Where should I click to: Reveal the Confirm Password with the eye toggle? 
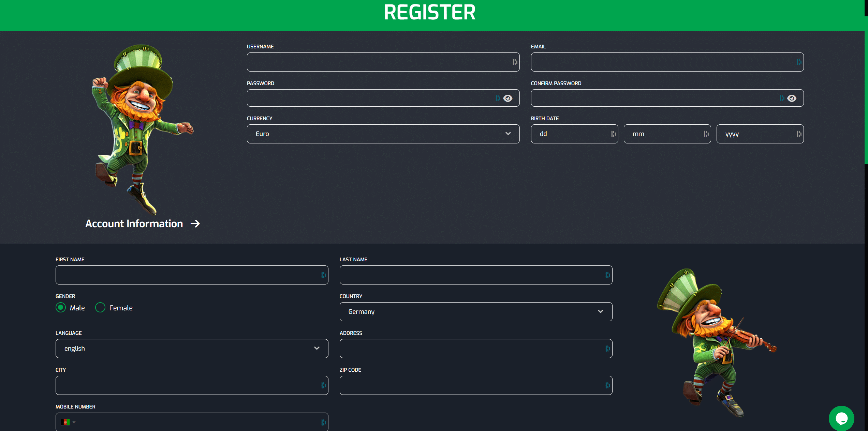coord(792,98)
